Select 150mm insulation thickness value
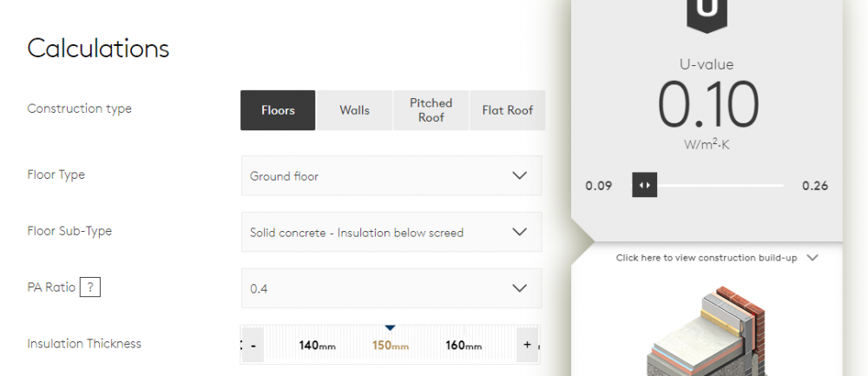 click(x=391, y=346)
